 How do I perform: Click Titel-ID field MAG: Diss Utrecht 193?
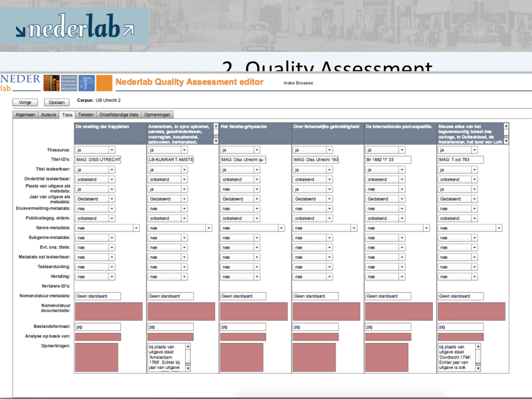315,160
